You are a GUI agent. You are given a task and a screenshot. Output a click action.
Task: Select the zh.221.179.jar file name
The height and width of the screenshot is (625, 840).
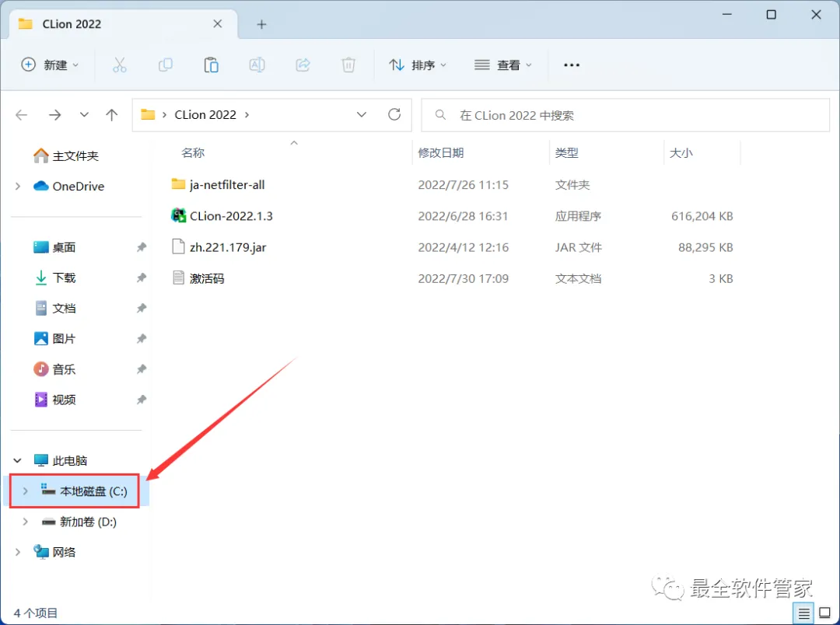click(x=228, y=247)
